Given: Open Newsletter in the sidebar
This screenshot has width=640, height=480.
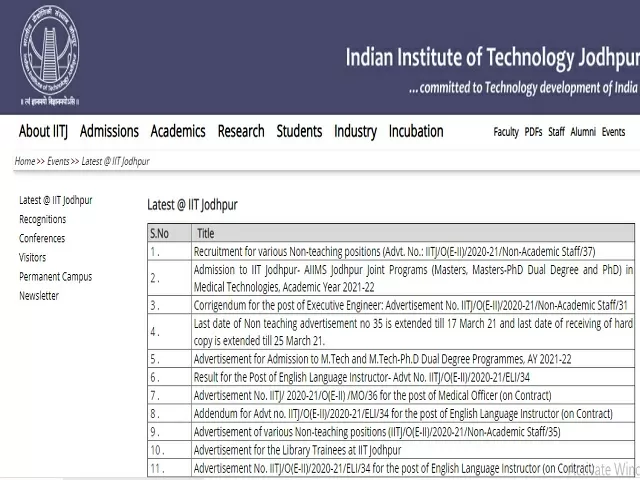Looking at the screenshot, I should pyautogui.click(x=39, y=296).
